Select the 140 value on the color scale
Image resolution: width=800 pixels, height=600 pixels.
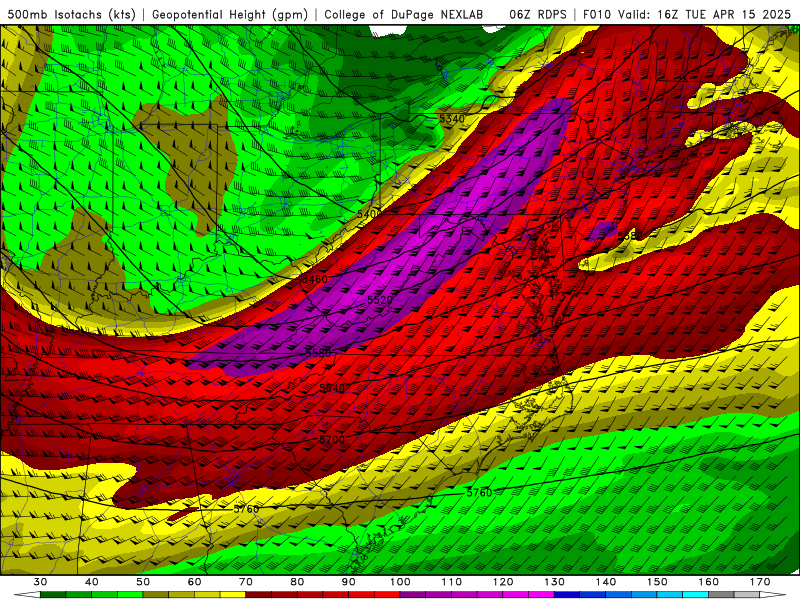pos(606,582)
